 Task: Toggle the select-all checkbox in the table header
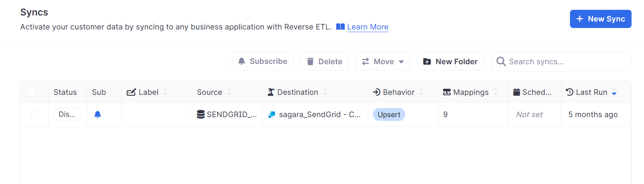pos(31,93)
